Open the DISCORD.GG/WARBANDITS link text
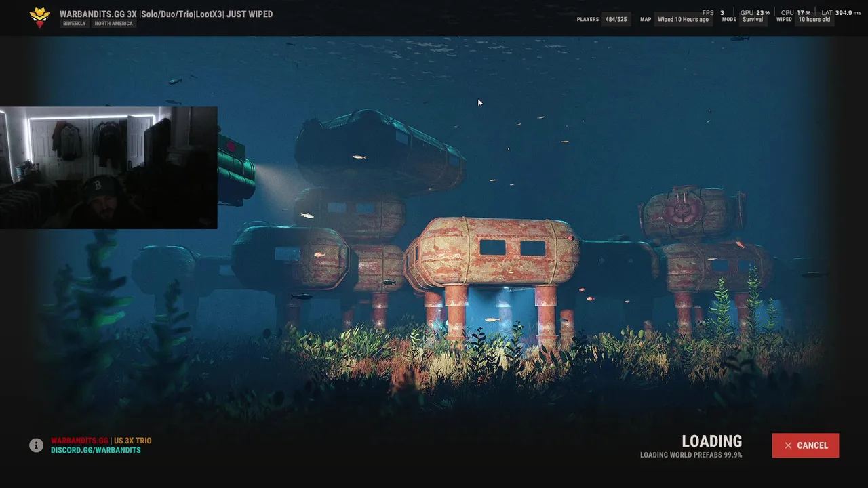 [x=96, y=450]
